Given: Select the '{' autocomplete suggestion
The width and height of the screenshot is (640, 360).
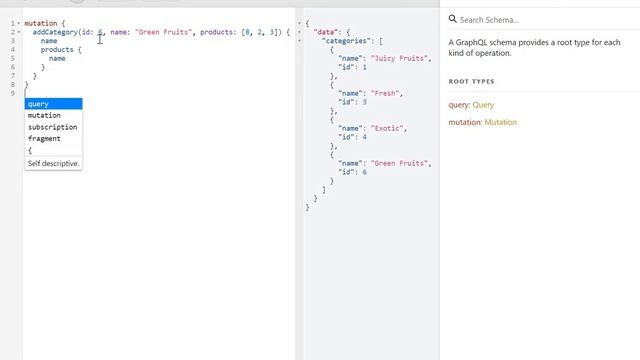Looking at the screenshot, I should tap(53, 150).
